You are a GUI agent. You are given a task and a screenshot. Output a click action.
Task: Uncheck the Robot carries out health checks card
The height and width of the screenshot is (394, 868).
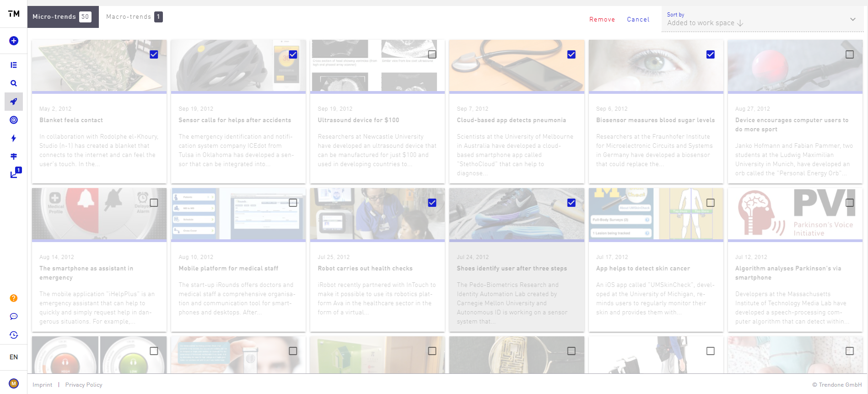point(432,203)
